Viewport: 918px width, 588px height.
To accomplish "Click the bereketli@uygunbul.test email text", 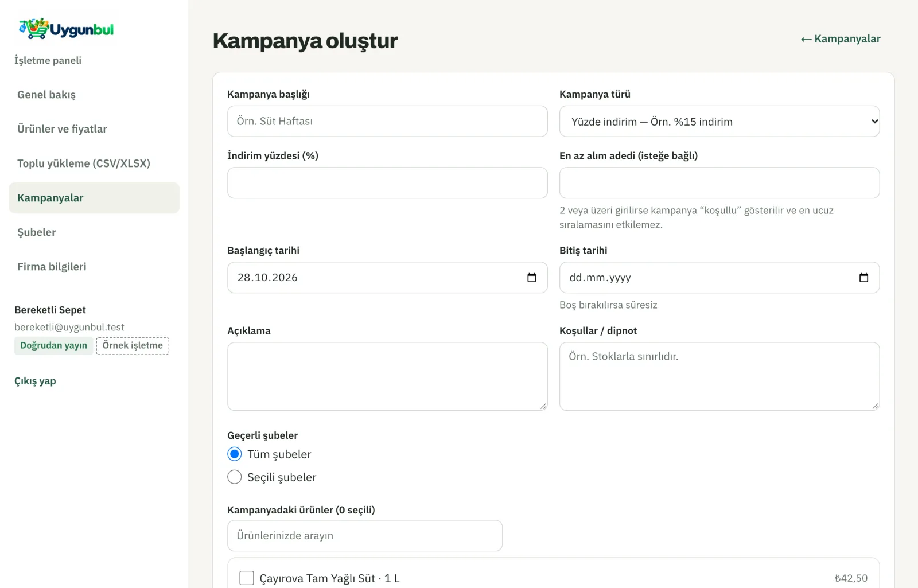I will pyautogui.click(x=69, y=328).
